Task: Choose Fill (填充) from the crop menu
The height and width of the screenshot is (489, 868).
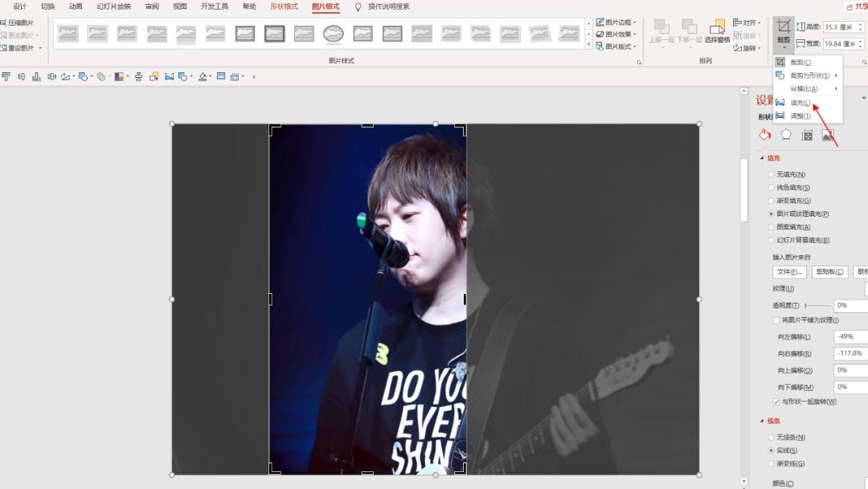Action: click(x=800, y=103)
